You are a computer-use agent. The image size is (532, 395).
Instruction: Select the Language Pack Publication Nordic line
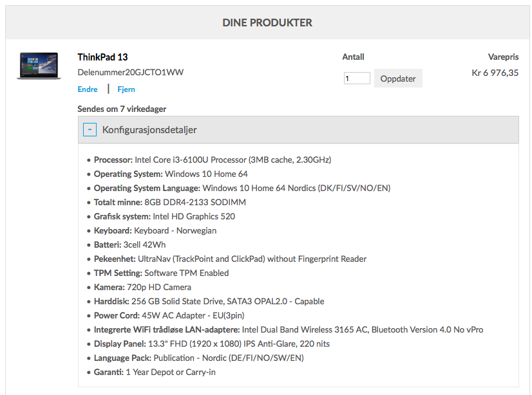[199, 358]
